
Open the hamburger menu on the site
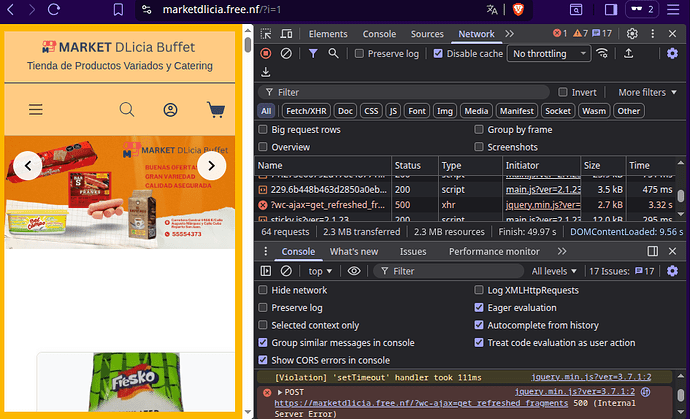click(x=36, y=110)
